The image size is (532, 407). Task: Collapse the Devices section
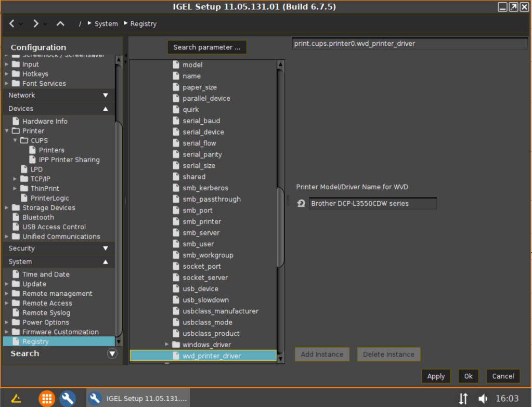click(106, 109)
